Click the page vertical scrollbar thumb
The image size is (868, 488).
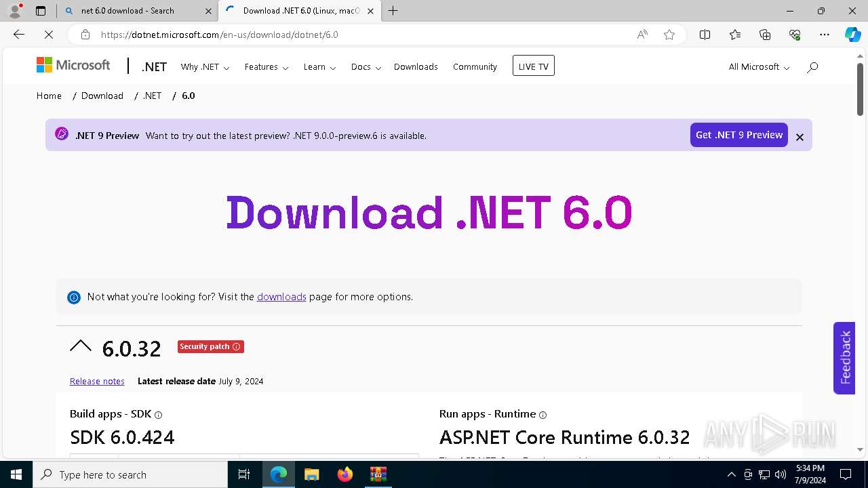860,89
